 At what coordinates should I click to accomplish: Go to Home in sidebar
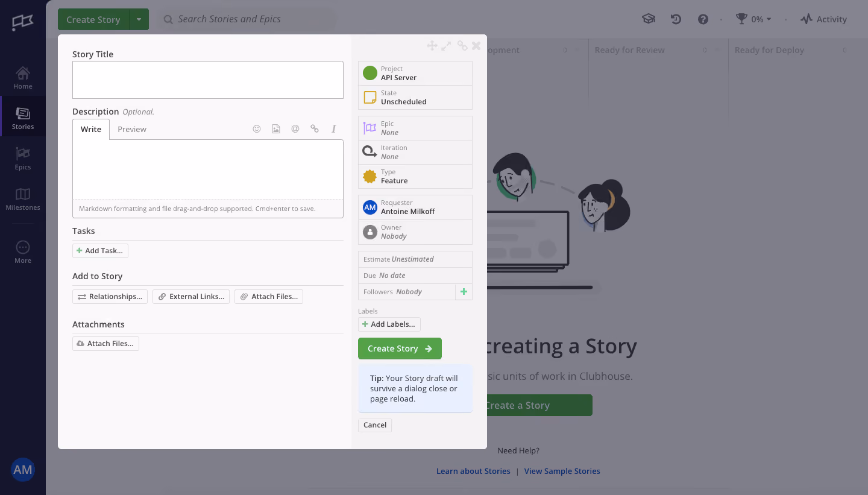pos(23,78)
